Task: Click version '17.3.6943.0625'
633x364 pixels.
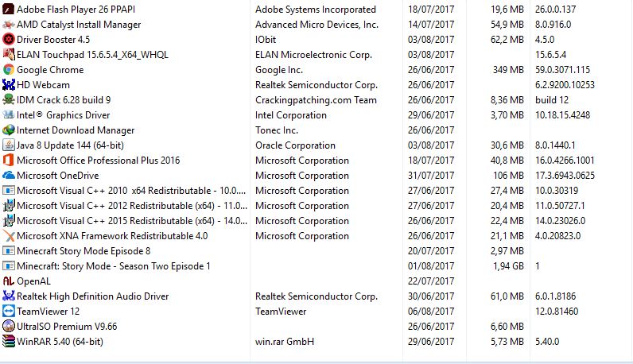Action: pos(565,176)
